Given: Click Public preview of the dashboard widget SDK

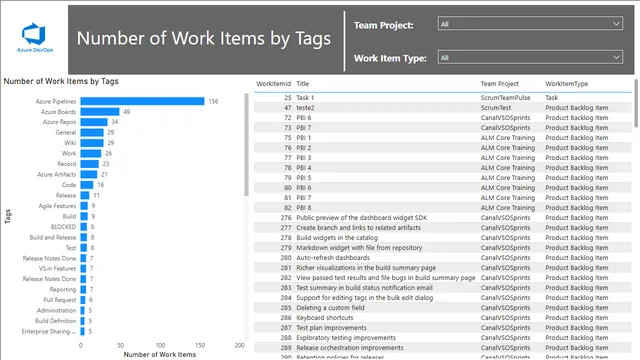Looking at the screenshot, I should pyautogui.click(x=362, y=218).
